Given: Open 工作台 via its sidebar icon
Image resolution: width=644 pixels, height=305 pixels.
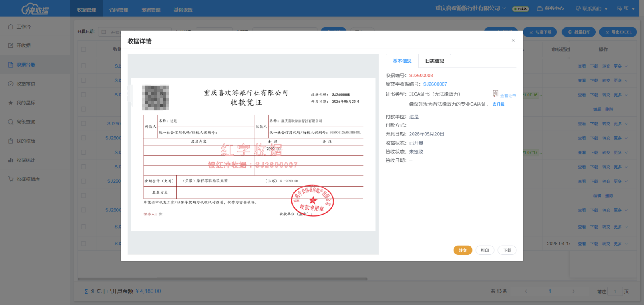Looking at the screenshot, I should [x=11, y=27].
